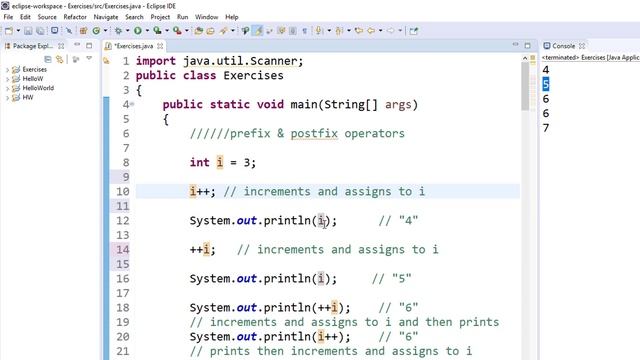Open the File menu
This screenshot has width=640, height=360.
pyautogui.click(x=8, y=17)
